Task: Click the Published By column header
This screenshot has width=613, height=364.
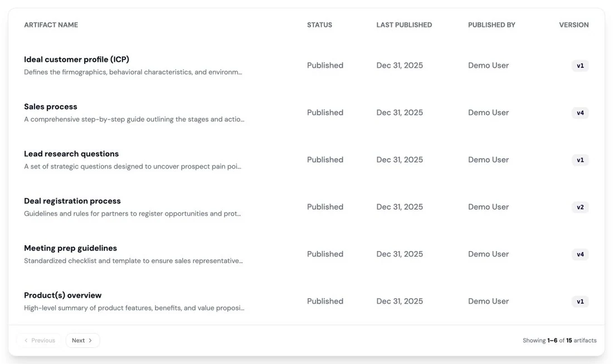Action: tap(492, 25)
